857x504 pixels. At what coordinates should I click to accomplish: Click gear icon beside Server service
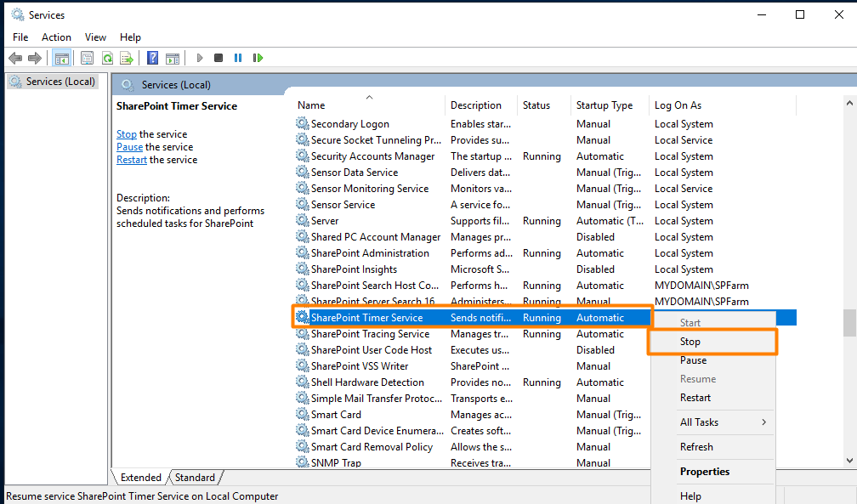click(303, 220)
